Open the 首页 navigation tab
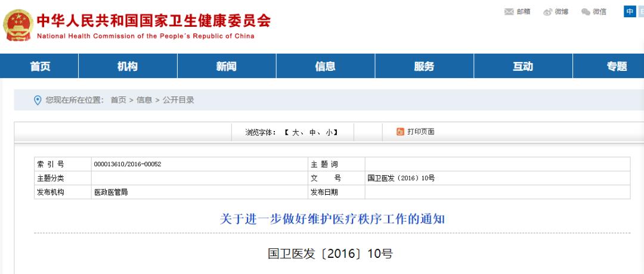This screenshot has width=644, height=274. [40, 66]
